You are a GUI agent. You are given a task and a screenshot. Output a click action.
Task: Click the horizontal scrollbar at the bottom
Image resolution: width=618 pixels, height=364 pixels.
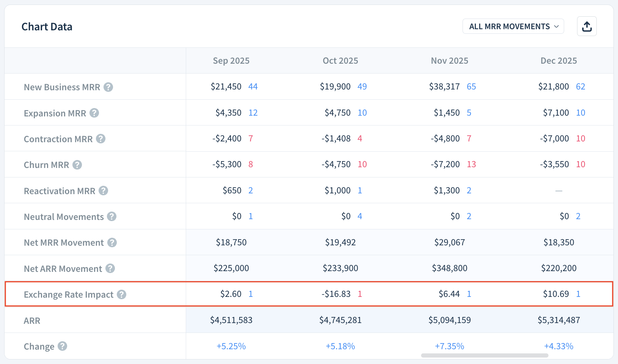485,355
